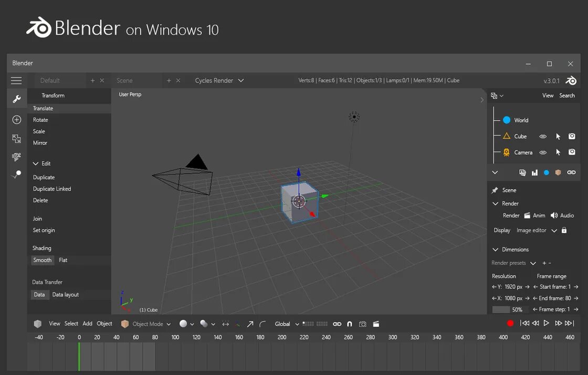Toggle renderability camera icon for Cube
This screenshot has height=375, width=588.
coord(572,136)
